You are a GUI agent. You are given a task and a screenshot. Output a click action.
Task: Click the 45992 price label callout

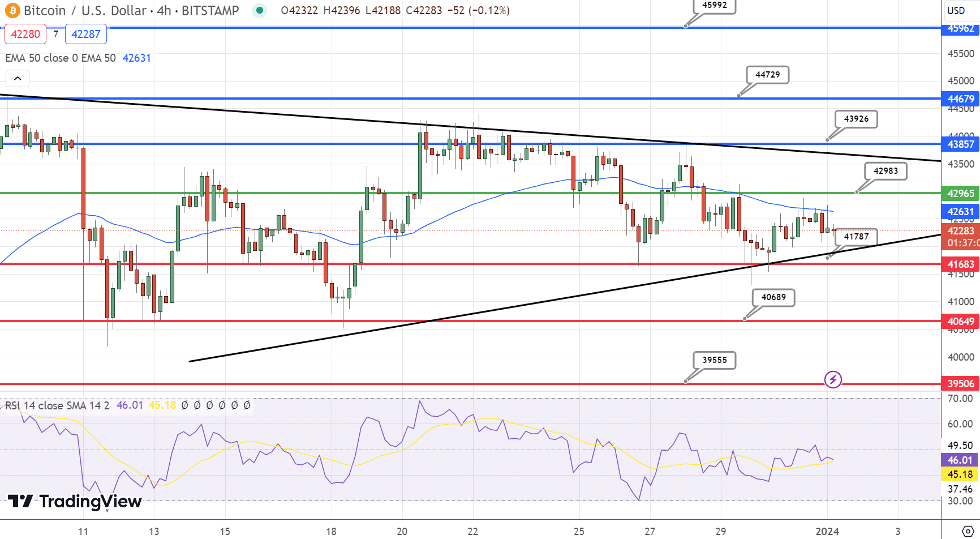pos(715,5)
